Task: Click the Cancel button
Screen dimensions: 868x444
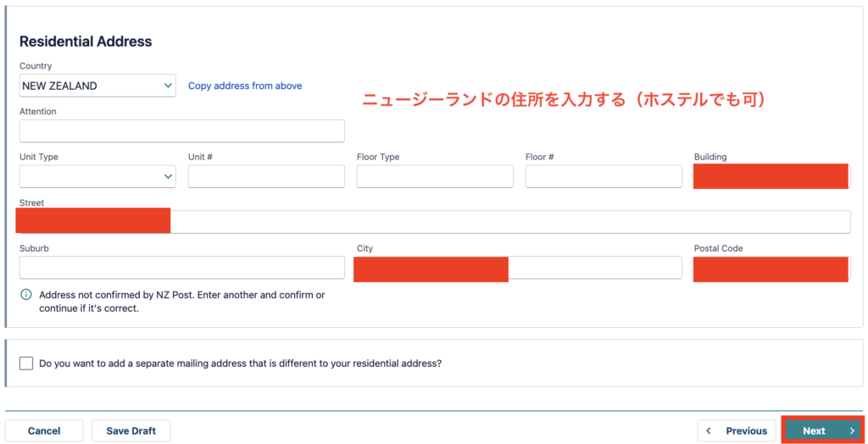Action: tap(44, 430)
